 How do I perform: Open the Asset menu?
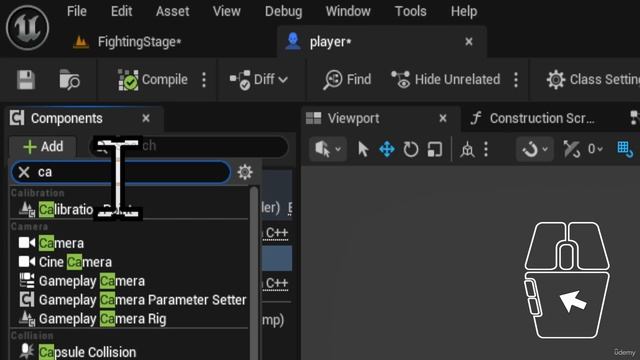pyautogui.click(x=172, y=11)
